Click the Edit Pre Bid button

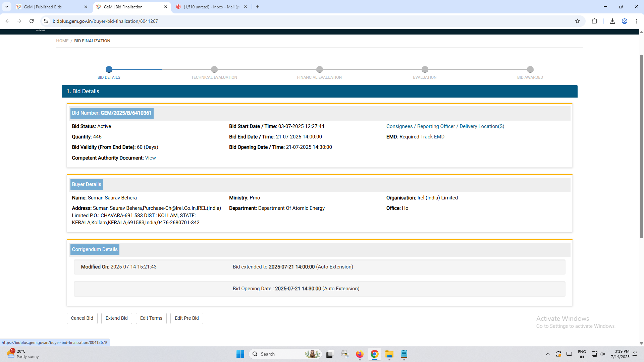(187, 318)
